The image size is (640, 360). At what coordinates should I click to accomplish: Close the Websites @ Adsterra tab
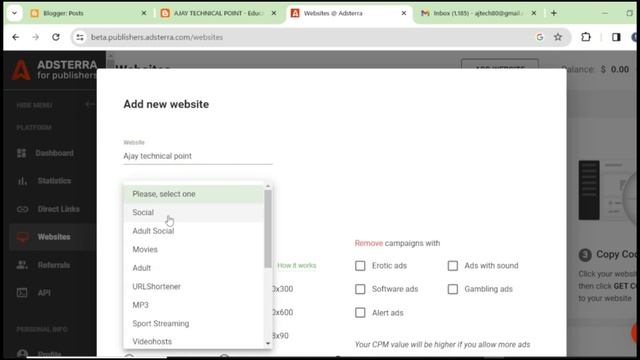pos(404,13)
